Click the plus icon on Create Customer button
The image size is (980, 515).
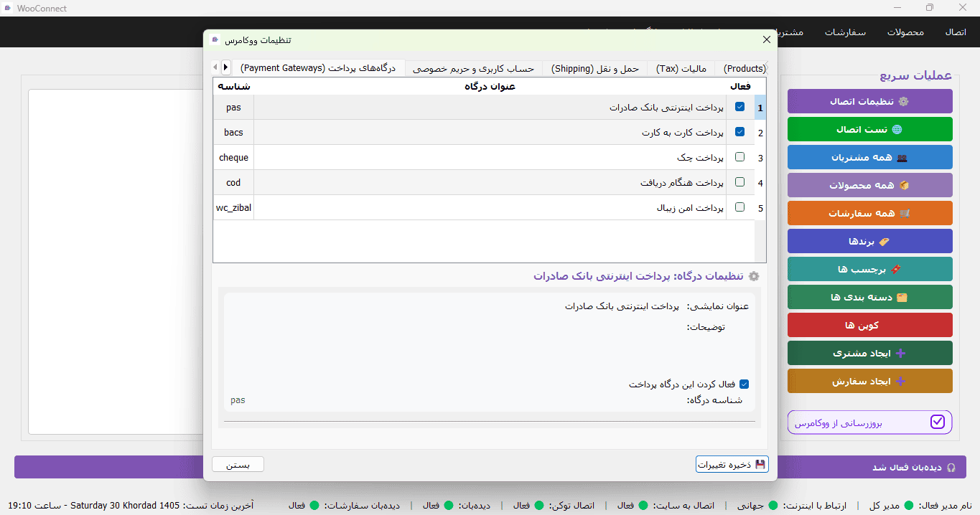[901, 354]
